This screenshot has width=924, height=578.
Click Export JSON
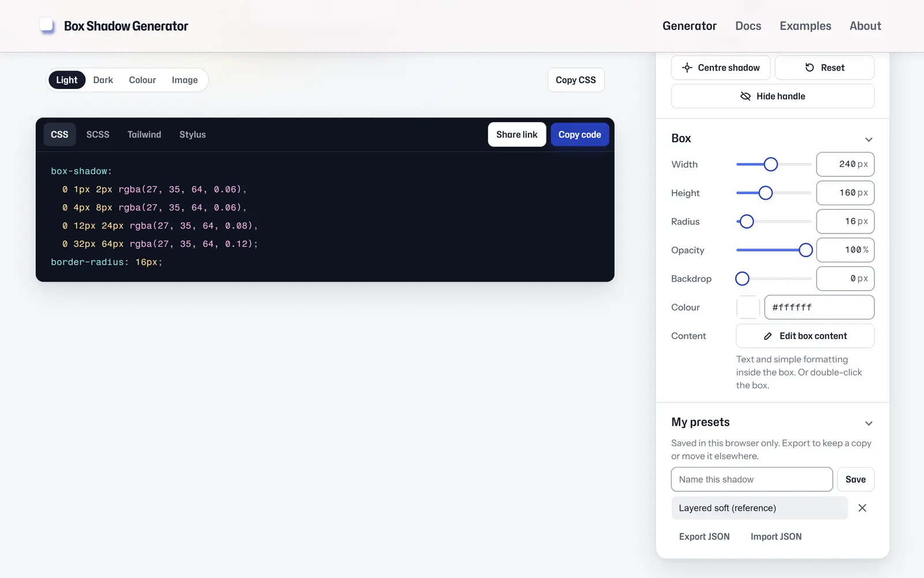click(704, 536)
